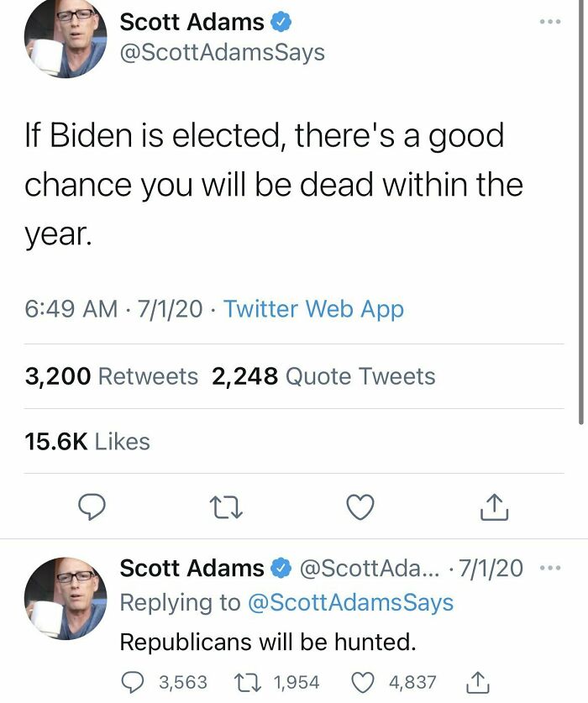Screen dimensions: 588x703
Task: Open the 6:49 AM · 7/1/20 timestamp
Action: tap(113, 309)
